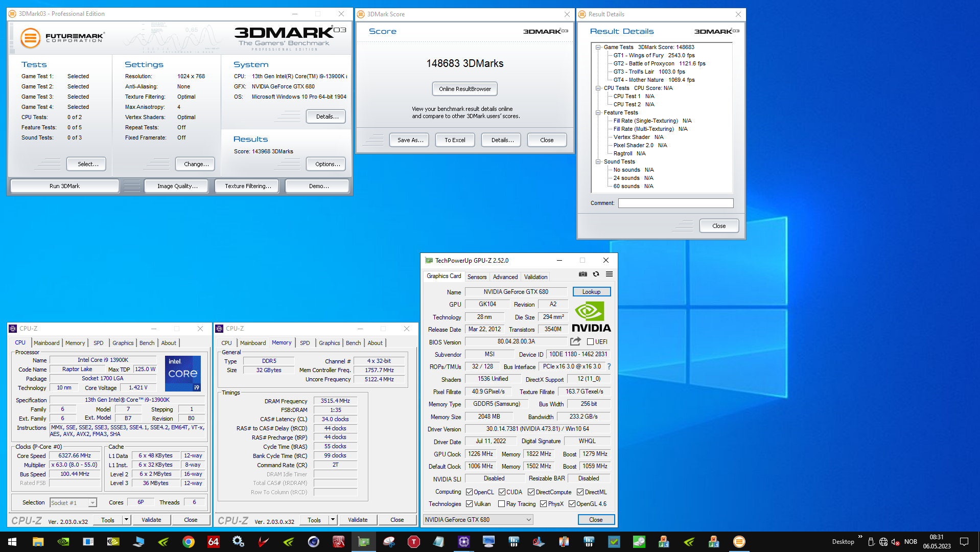Click the To Excel button

(455, 140)
